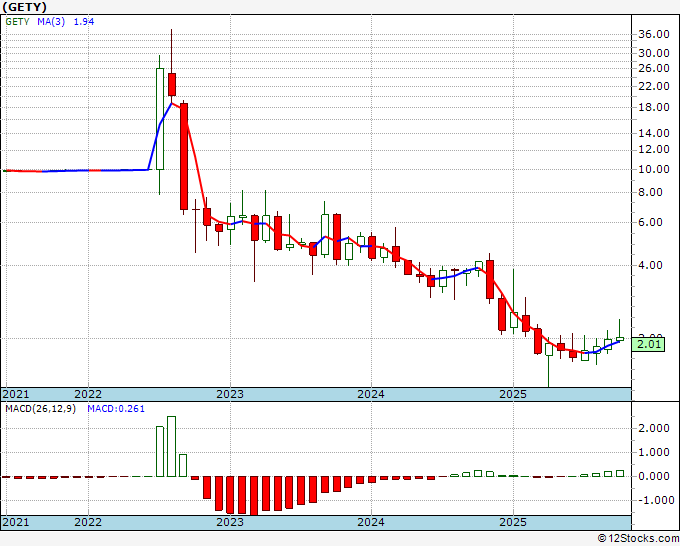Viewport: 680px width, 546px height.
Task: Click the 30.00 price axis label
Action: [x=654, y=53]
